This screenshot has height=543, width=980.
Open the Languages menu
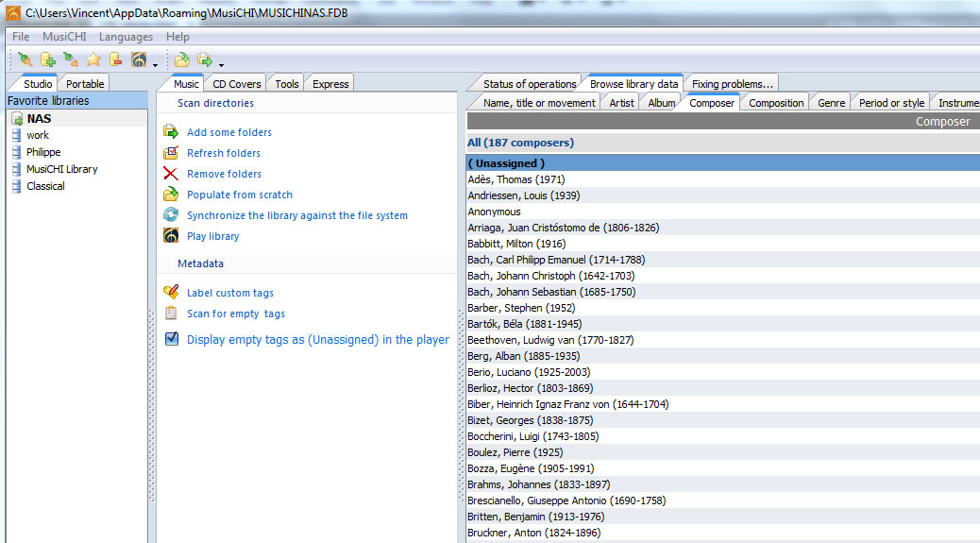click(126, 37)
